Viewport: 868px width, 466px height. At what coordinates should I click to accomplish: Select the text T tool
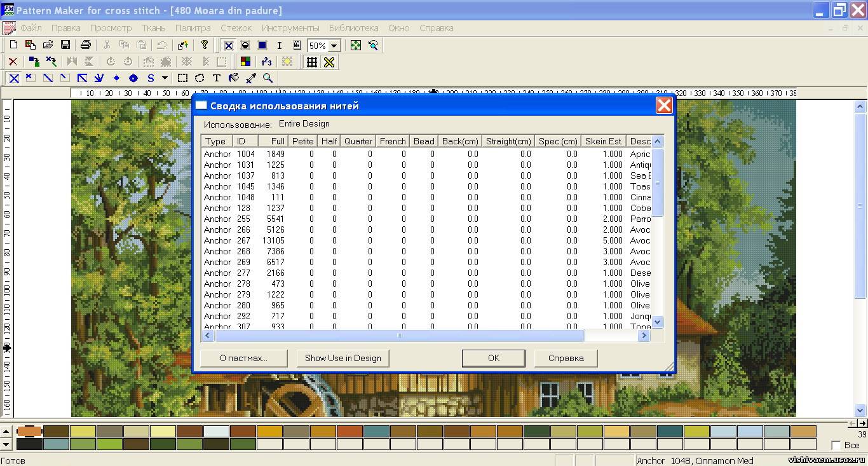(217, 78)
